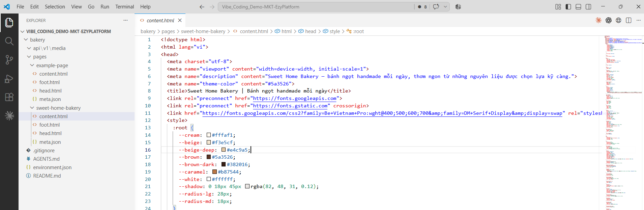Screen dimensions: 644x210
Task: Open foot.html under sweet-home-bakery folder
Action: tap(49, 125)
